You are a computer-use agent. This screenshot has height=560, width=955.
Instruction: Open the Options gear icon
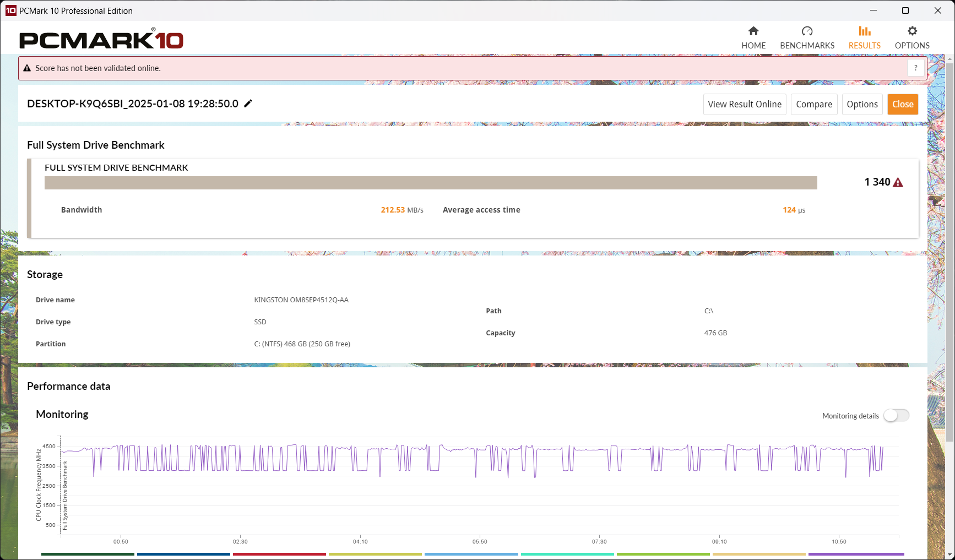tap(912, 31)
